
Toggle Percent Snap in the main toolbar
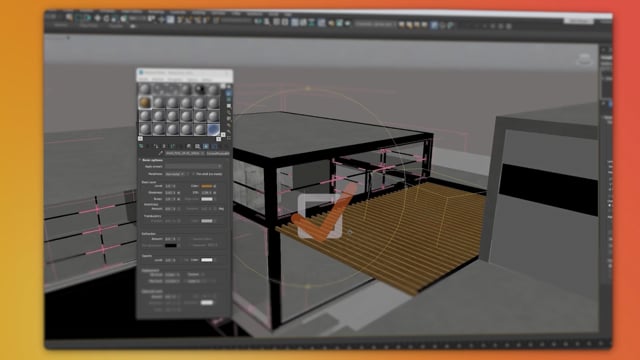point(197,20)
